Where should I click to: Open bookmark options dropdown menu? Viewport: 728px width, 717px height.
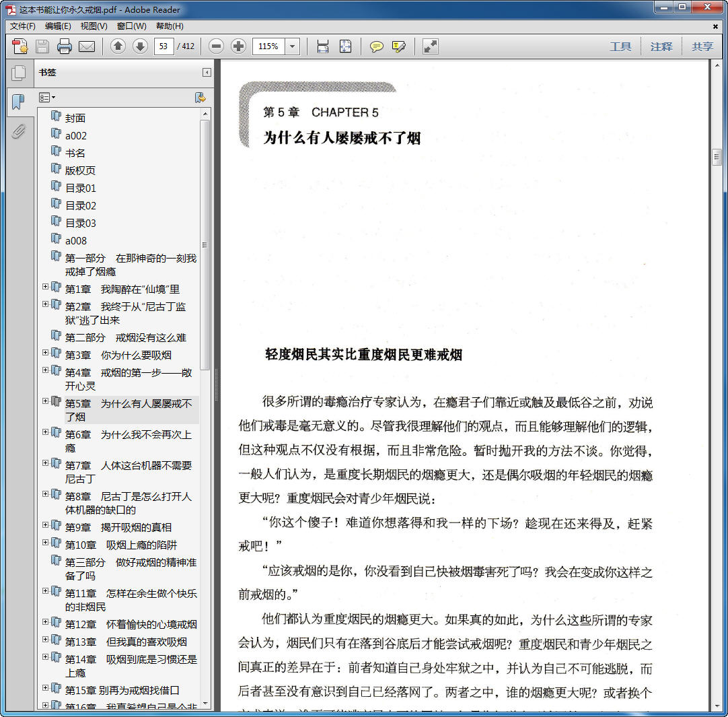coord(47,98)
